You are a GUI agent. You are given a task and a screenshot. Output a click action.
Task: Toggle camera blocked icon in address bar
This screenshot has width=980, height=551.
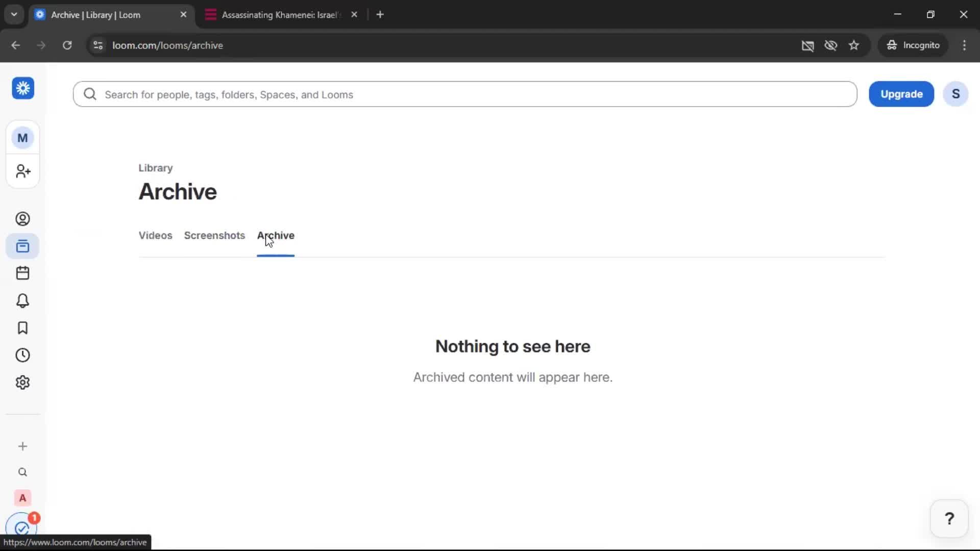(x=808, y=45)
